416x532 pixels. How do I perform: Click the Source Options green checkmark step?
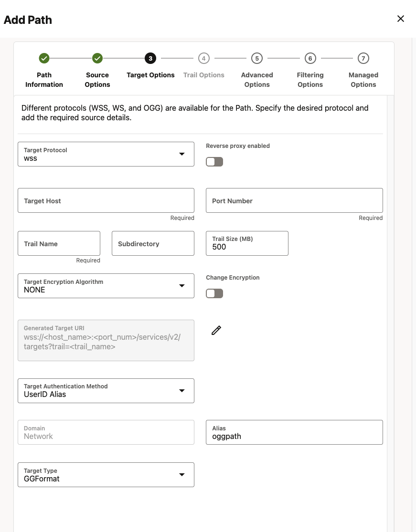tap(97, 58)
